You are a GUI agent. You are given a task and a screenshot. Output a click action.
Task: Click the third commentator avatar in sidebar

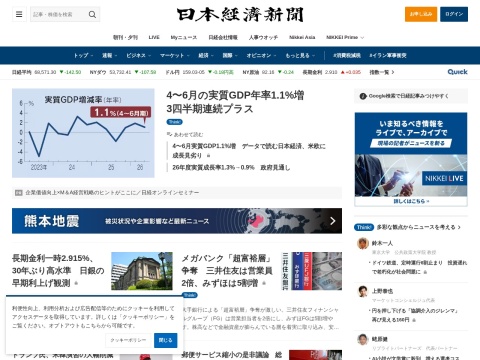click(363, 339)
